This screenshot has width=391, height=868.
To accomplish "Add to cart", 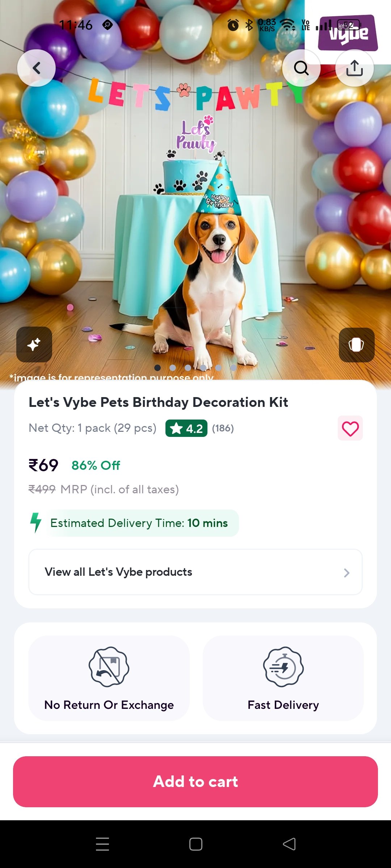I will pyautogui.click(x=195, y=782).
